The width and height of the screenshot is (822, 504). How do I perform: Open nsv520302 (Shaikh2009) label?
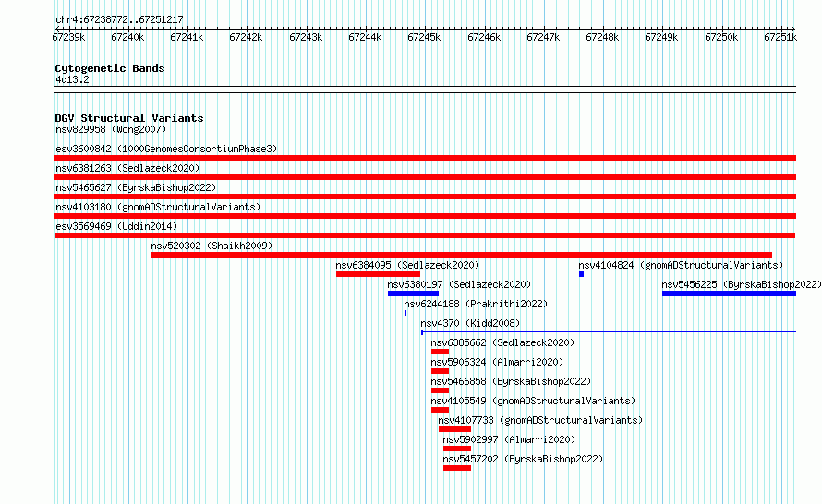(x=212, y=246)
